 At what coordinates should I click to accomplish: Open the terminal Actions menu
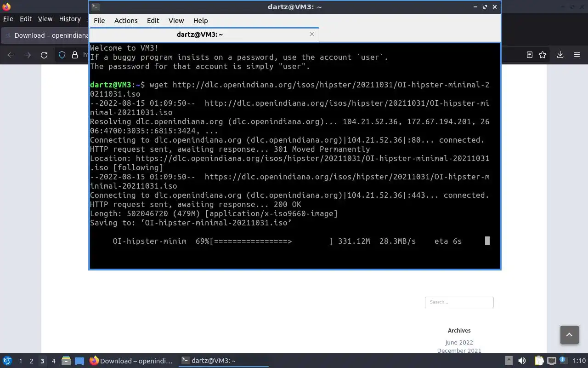[x=126, y=21]
